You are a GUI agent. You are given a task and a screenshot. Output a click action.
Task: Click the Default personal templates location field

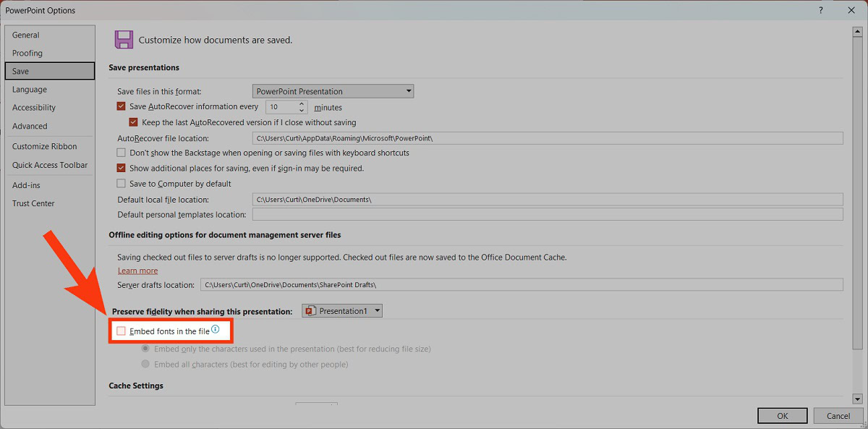coord(548,214)
